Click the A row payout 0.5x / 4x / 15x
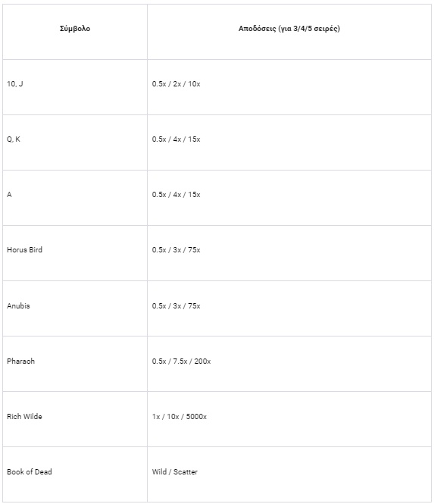The height and width of the screenshot is (504, 434). [x=176, y=195]
